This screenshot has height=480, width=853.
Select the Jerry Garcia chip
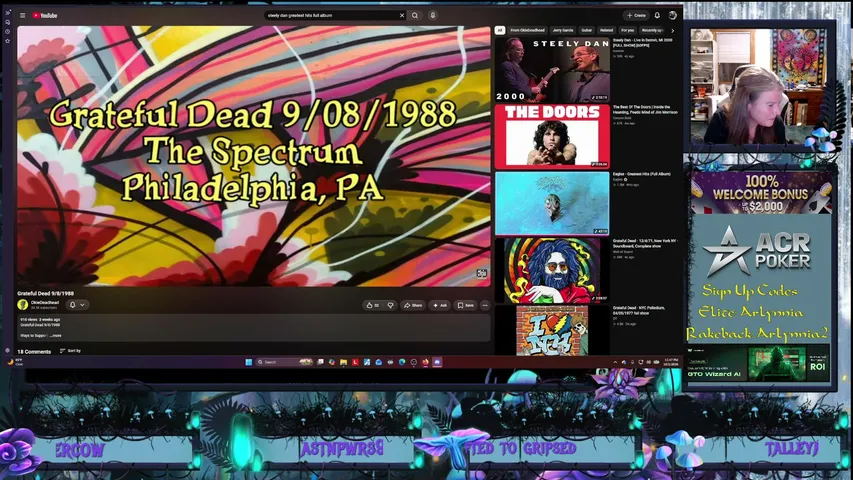click(x=563, y=30)
